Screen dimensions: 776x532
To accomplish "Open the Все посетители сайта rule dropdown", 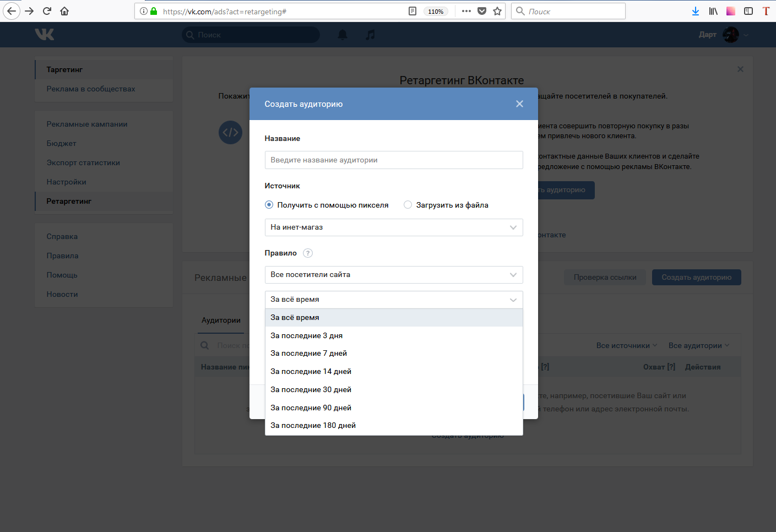I will click(394, 275).
